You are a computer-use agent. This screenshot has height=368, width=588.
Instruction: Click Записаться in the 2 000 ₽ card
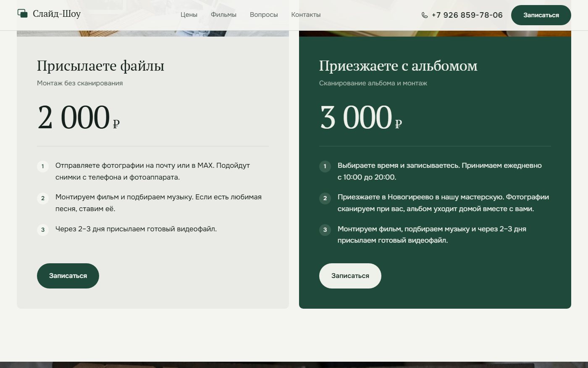click(68, 276)
